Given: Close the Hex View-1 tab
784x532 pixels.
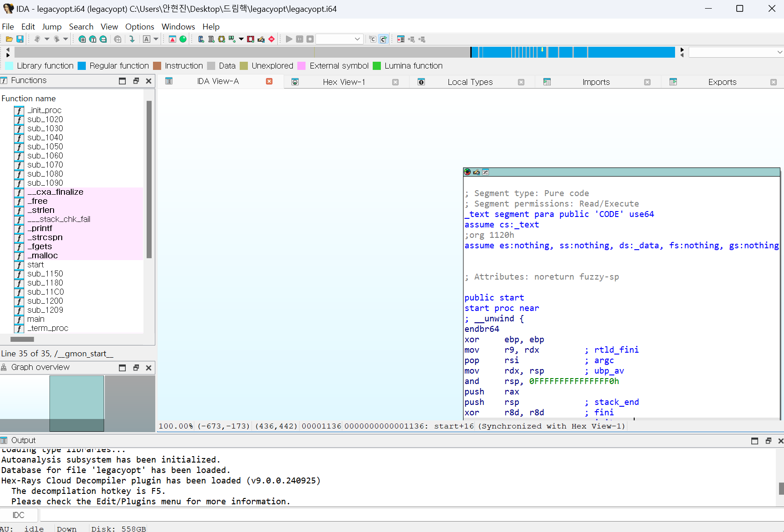Looking at the screenshot, I should [395, 82].
